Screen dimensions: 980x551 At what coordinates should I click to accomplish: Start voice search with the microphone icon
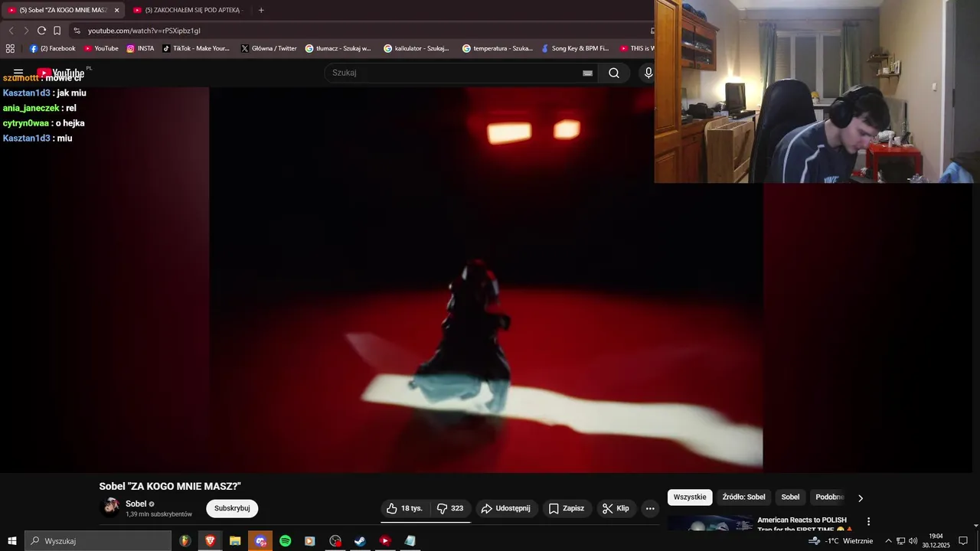pyautogui.click(x=648, y=73)
